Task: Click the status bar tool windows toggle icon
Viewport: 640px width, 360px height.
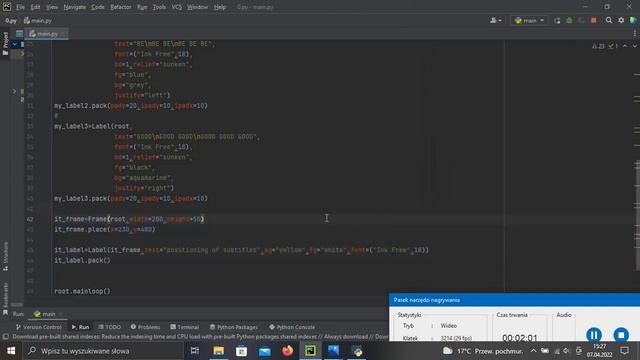Action: (x=6, y=337)
